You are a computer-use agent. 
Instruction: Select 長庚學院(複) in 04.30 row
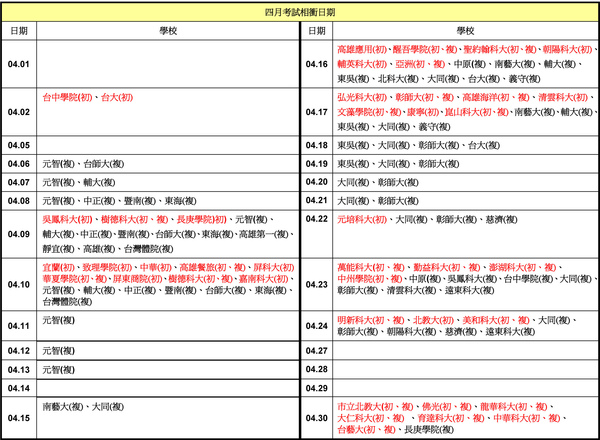tap(429, 430)
